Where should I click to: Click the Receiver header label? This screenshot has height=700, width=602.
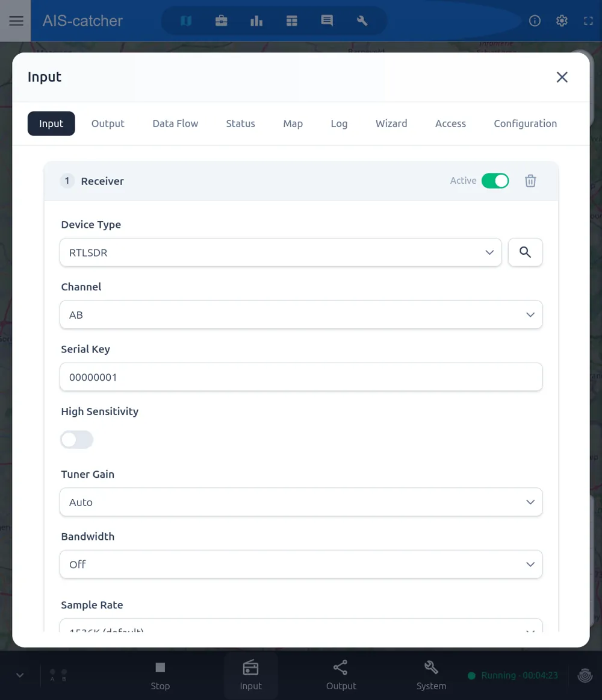(102, 181)
